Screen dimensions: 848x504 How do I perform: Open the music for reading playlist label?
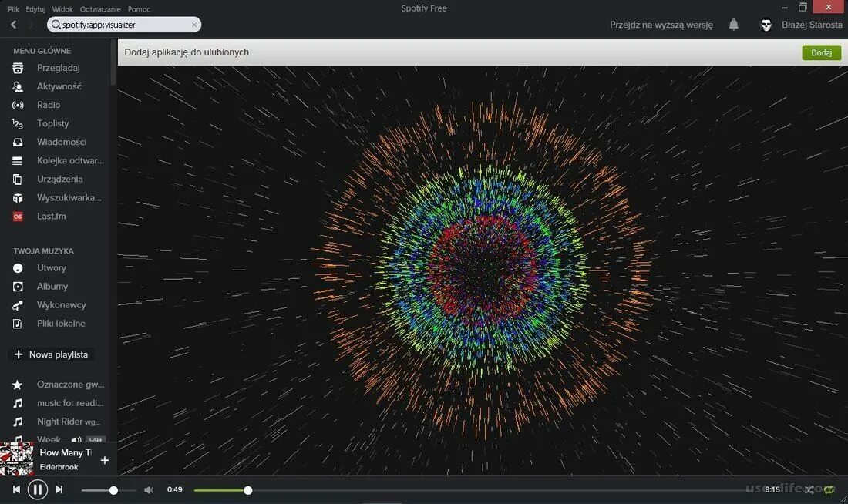point(69,403)
